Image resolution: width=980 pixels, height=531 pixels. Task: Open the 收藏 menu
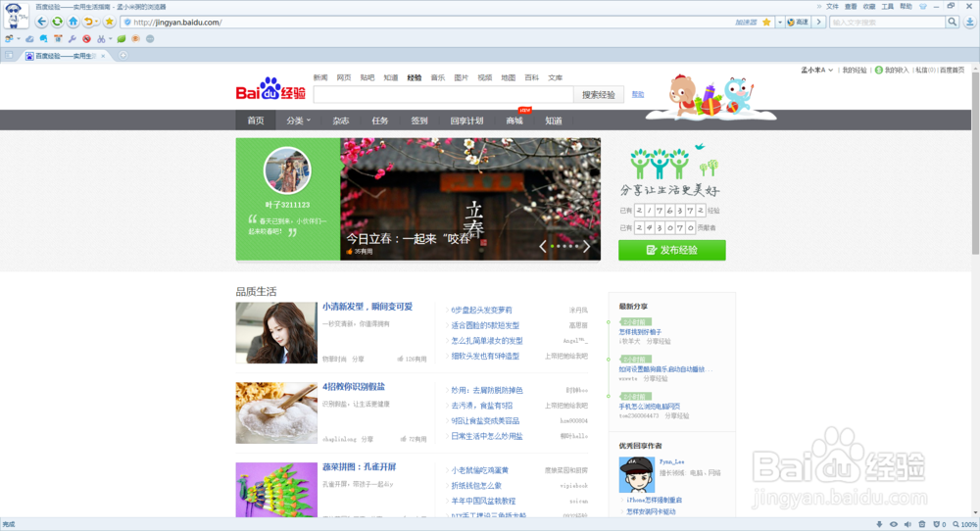pyautogui.click(x=869, y=6)
